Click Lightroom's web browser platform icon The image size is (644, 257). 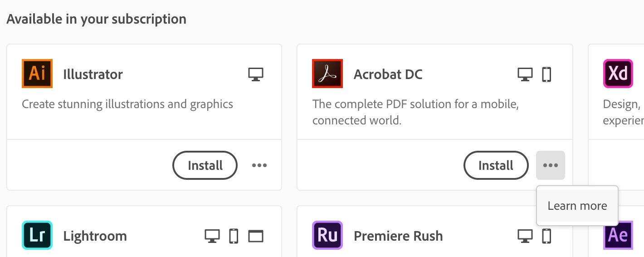256,236
